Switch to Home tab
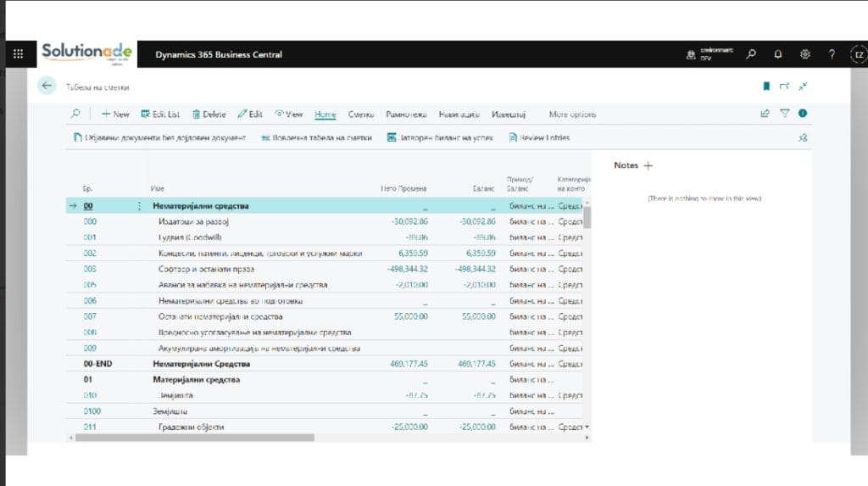The width and height of the screenshot is (868, 486). click(x=325, y=115)
